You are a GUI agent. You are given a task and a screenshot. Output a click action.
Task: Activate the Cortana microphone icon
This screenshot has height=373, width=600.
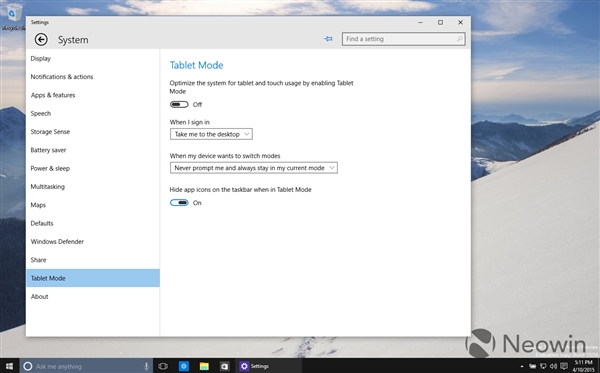coord(146,366)
